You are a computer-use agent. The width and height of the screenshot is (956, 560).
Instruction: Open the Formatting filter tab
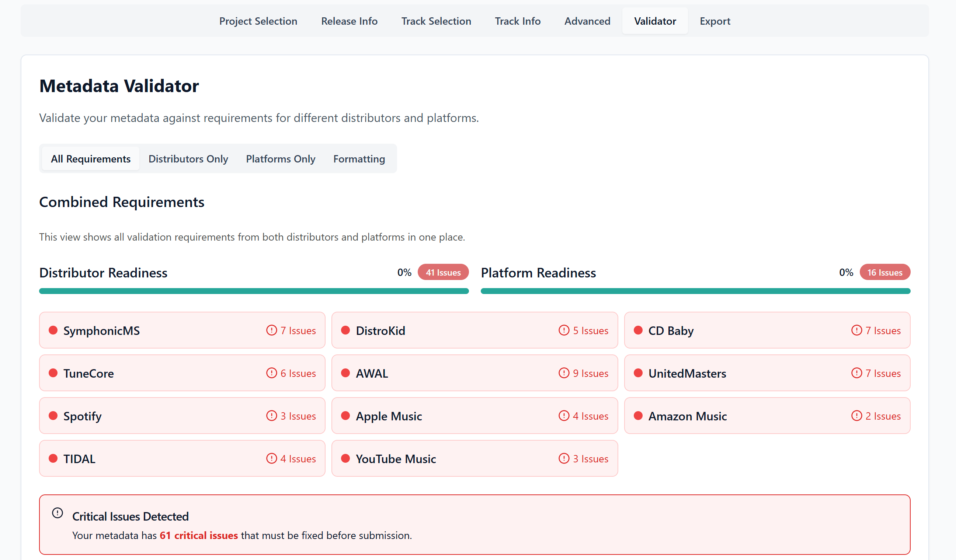click(x=359, y=158)
